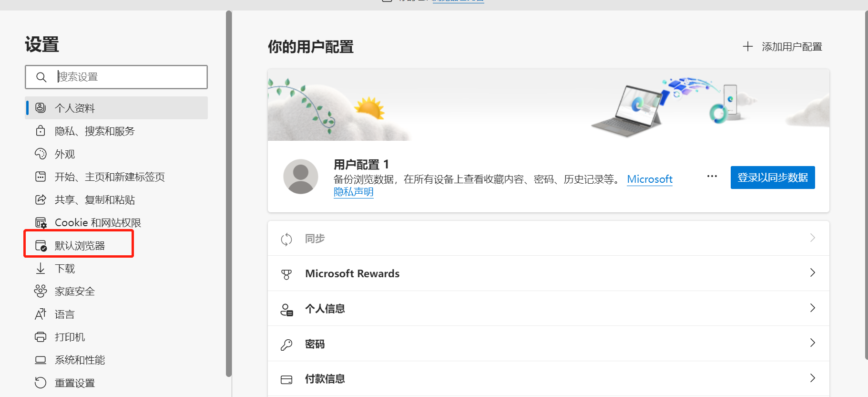
Task: Open Cookie 和网站权限 settings section
Action: [98, 223]
